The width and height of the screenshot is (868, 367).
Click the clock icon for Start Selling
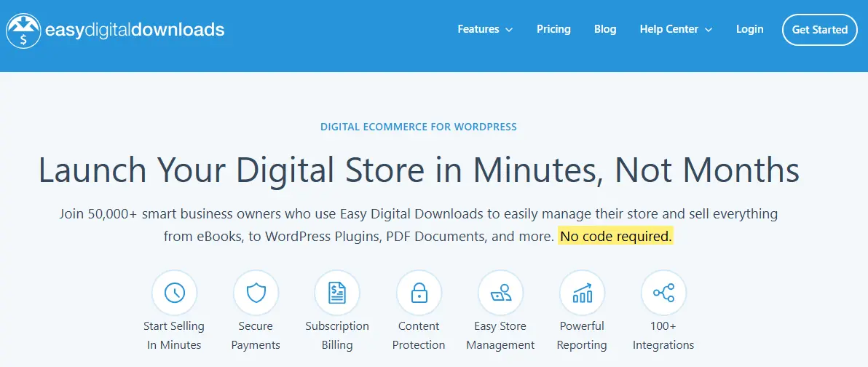tap(174, 292)
